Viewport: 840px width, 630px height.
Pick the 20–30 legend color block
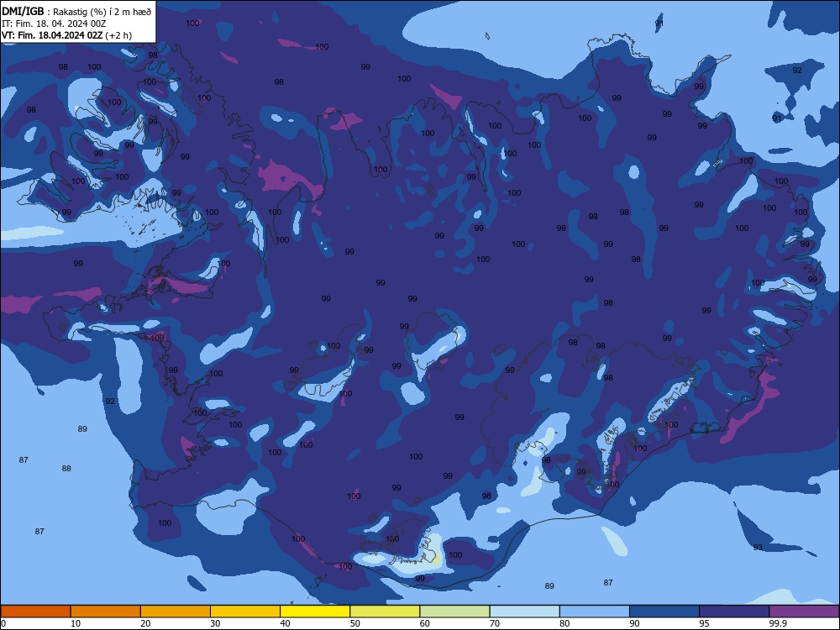pyautogui.click(x=176, y=612)
